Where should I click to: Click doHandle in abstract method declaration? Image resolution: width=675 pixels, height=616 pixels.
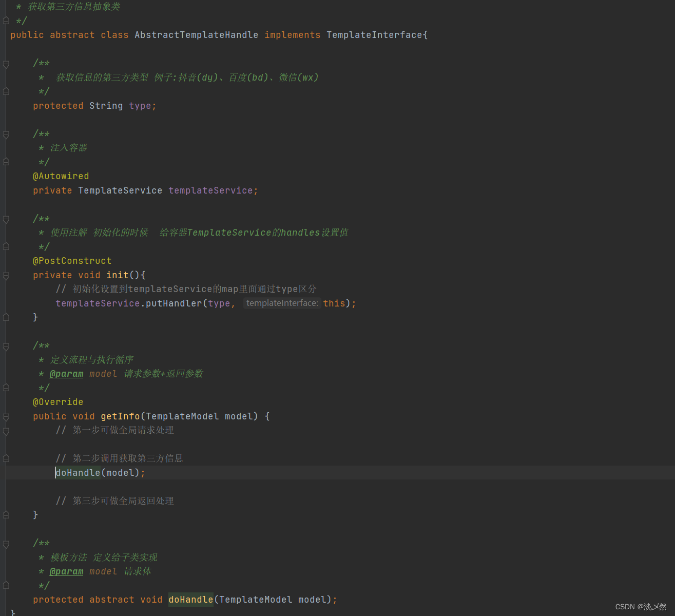(x=191, y=600)
